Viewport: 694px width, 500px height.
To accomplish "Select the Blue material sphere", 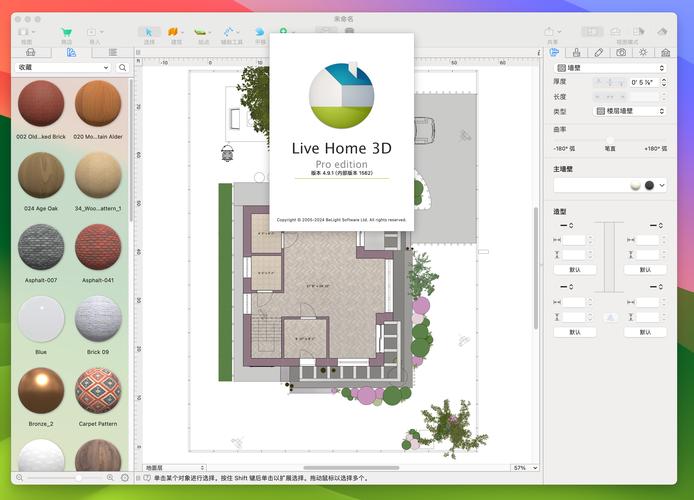I will point(41,319).
